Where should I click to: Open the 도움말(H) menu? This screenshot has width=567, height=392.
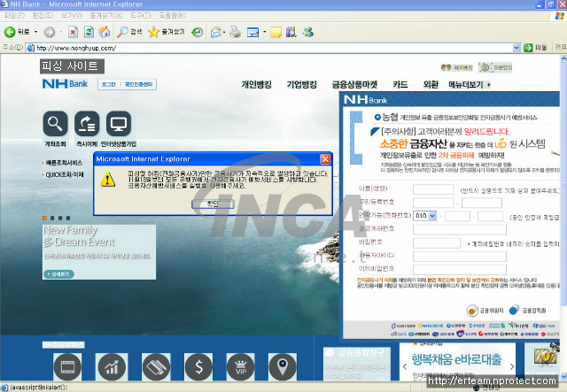pyautogui.click(x=173, y=16)
